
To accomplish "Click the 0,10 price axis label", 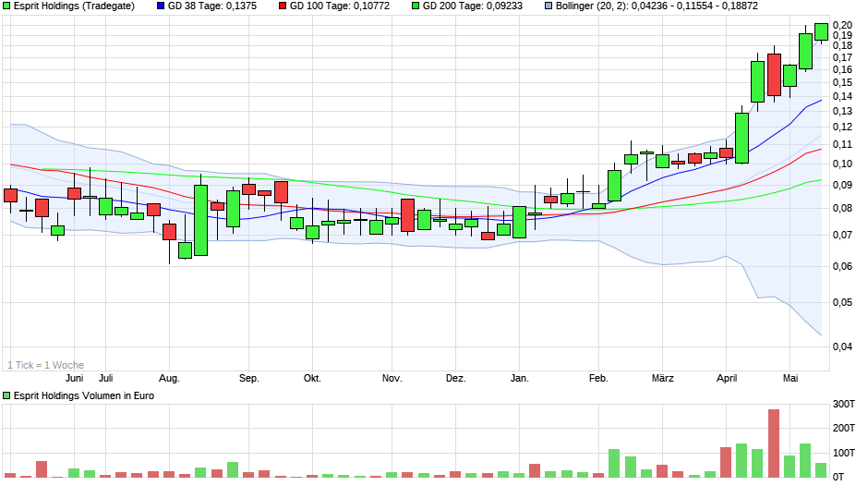I will tap(842, 164).
